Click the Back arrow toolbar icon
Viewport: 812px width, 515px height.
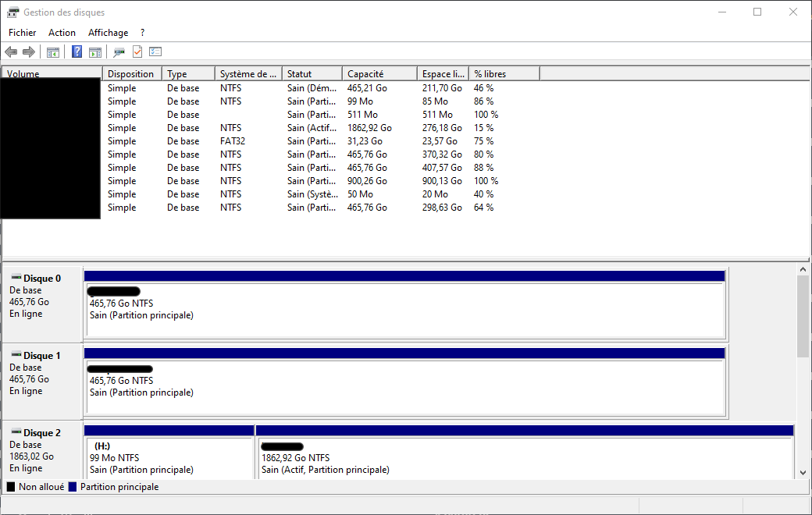coord(11,52)
